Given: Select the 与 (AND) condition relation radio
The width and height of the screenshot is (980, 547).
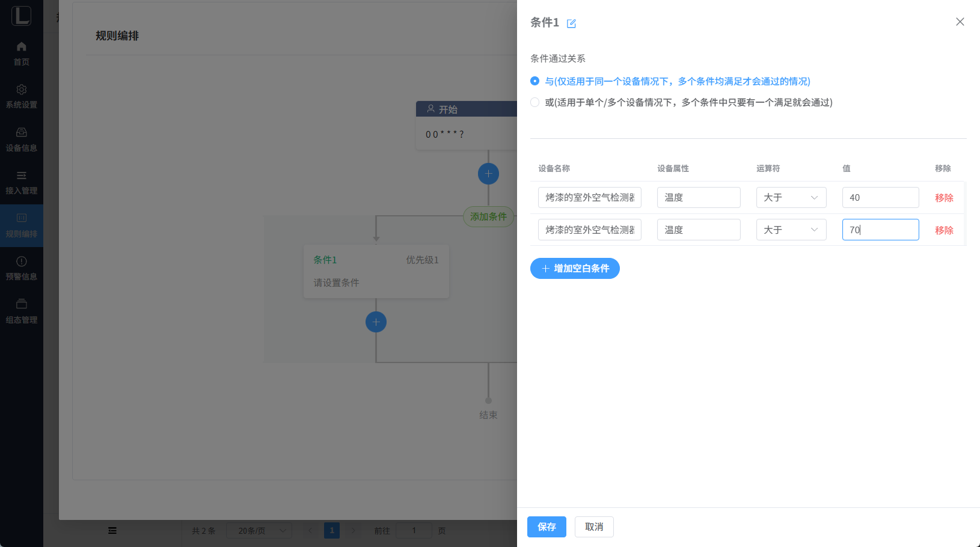Looking at the screenshot, I should coord(534,81).
